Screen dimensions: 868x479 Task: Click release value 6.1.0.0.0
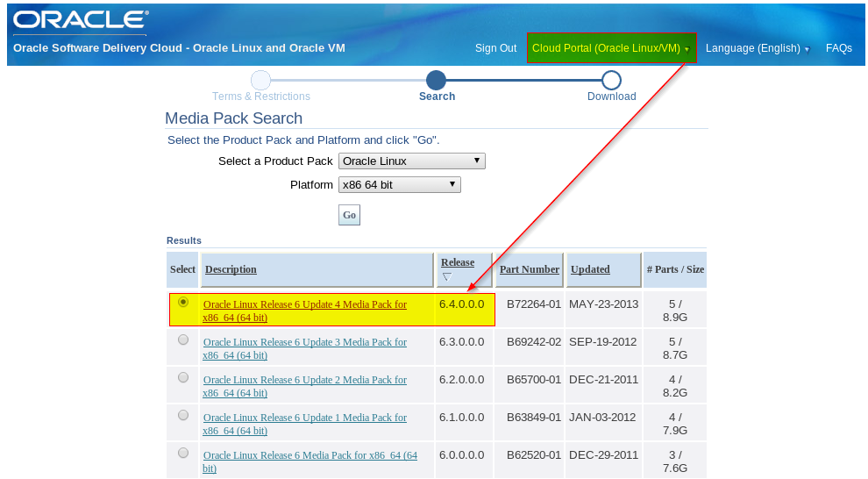click(462, 417)
